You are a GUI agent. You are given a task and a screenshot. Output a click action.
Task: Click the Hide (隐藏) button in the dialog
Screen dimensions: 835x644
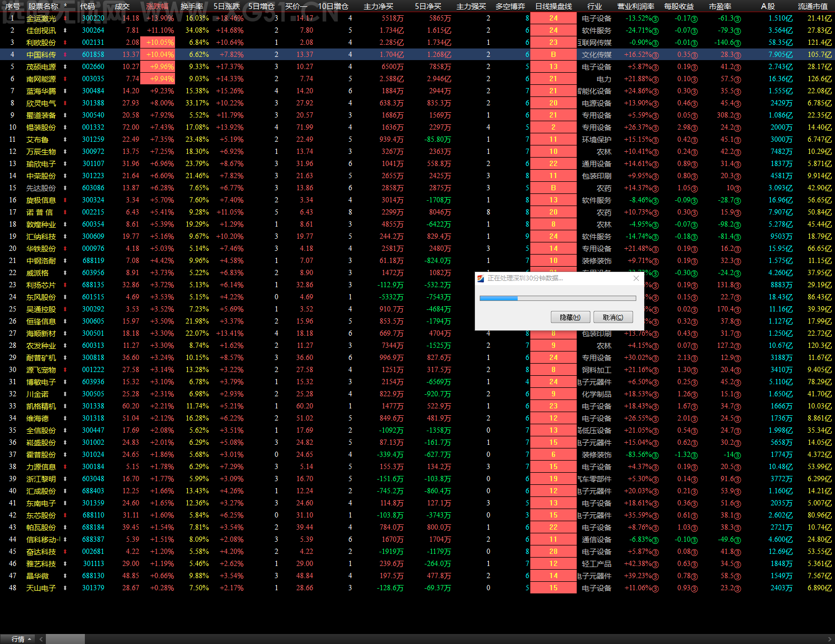pyautogui.click(x=570, y=317)
